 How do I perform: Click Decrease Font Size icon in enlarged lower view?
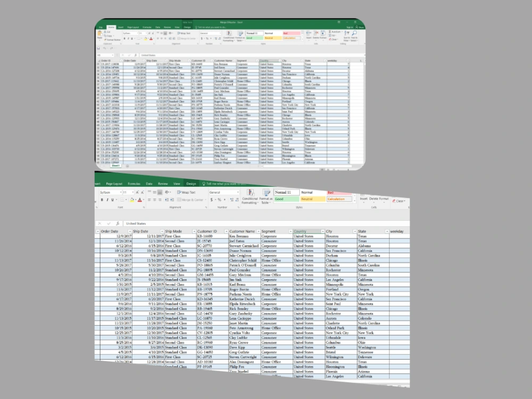(x=142, y=193)
